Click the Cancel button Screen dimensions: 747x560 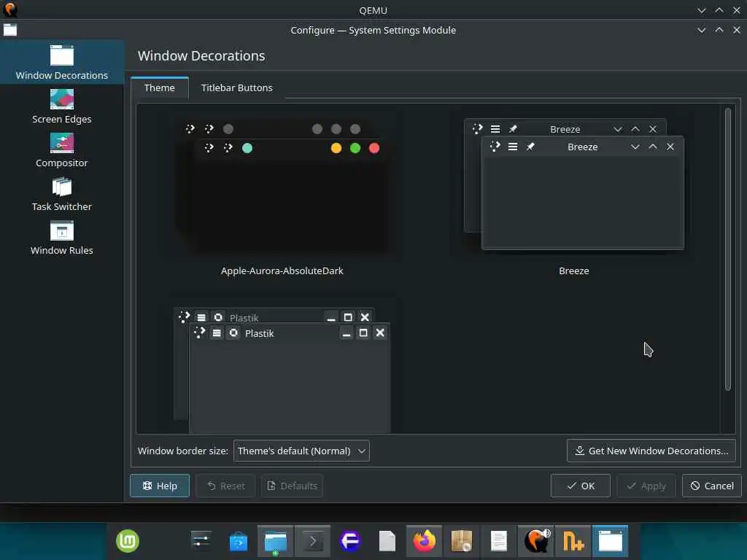(x=712, y=486)
